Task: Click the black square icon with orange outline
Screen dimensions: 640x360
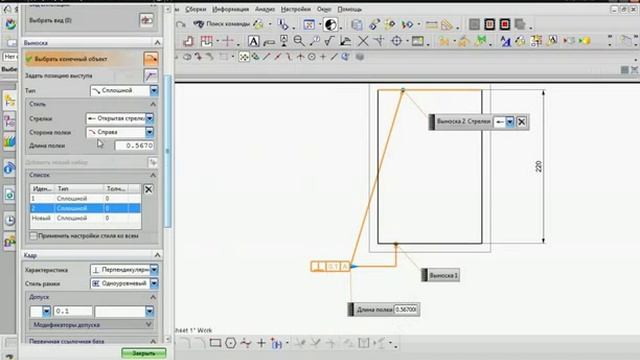Action: 489,24
